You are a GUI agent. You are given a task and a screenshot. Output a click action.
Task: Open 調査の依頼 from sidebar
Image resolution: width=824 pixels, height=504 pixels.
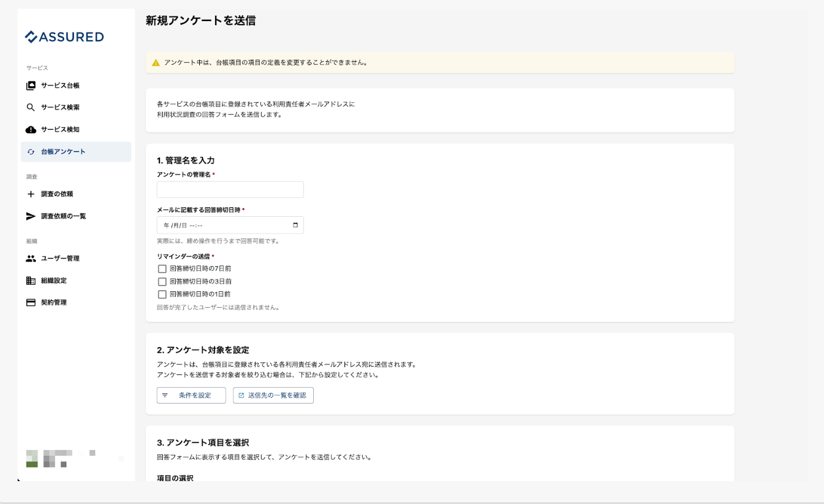pos(76,194)
